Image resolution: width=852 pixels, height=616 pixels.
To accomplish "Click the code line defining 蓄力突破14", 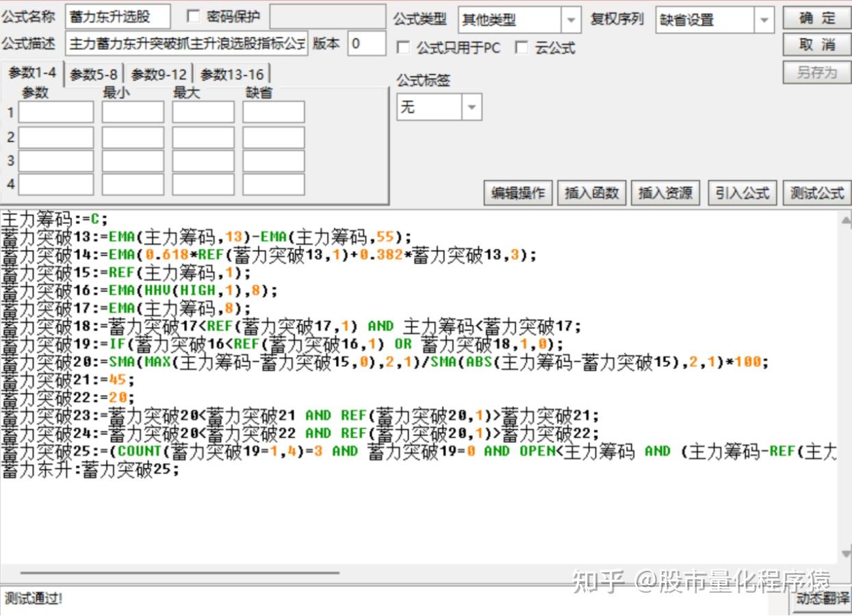I will click(x=269, y=255).
